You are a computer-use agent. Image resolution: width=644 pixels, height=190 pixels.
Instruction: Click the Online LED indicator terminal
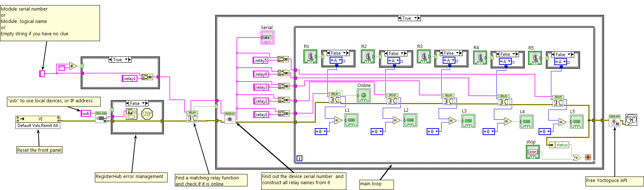[363, 95]
